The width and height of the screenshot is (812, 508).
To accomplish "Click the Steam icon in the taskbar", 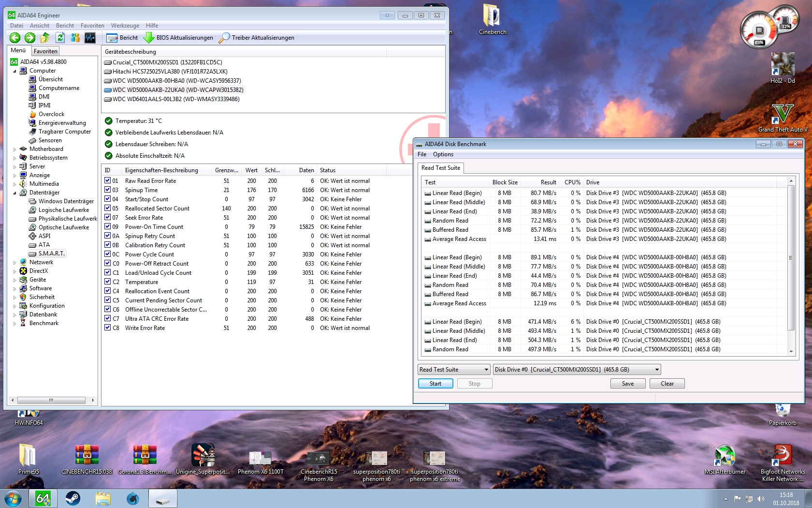I will (x=73, y=498).
